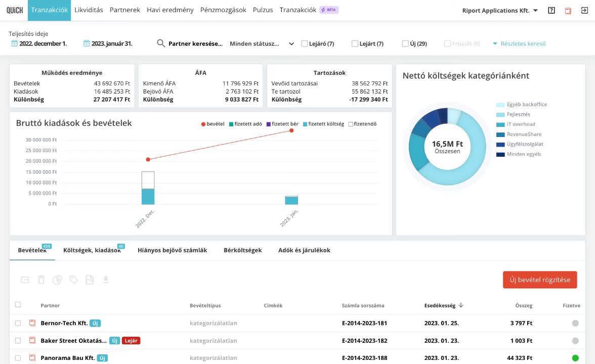595x364 pixels.
Task: Switch to Hiányos bejövő számlák tab
Action: point(172,250)
